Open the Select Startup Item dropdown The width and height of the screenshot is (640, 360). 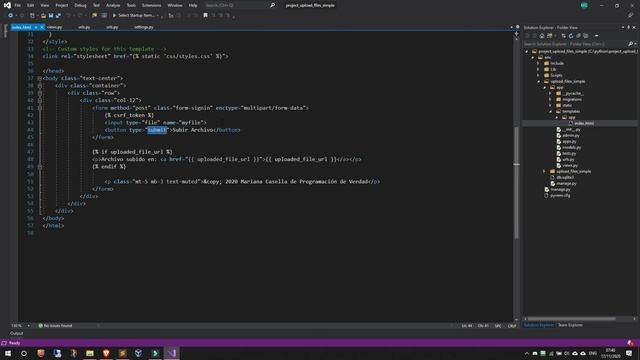[x=138, y=16]
